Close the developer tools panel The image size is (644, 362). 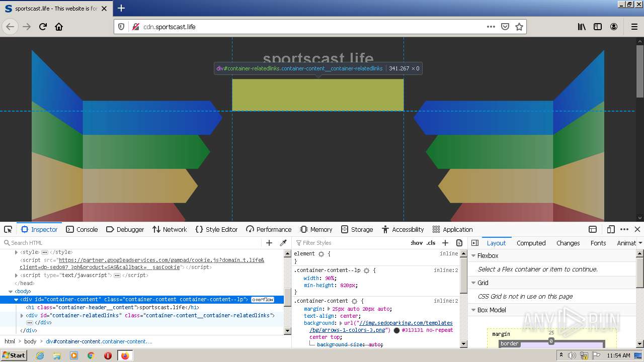637,229
